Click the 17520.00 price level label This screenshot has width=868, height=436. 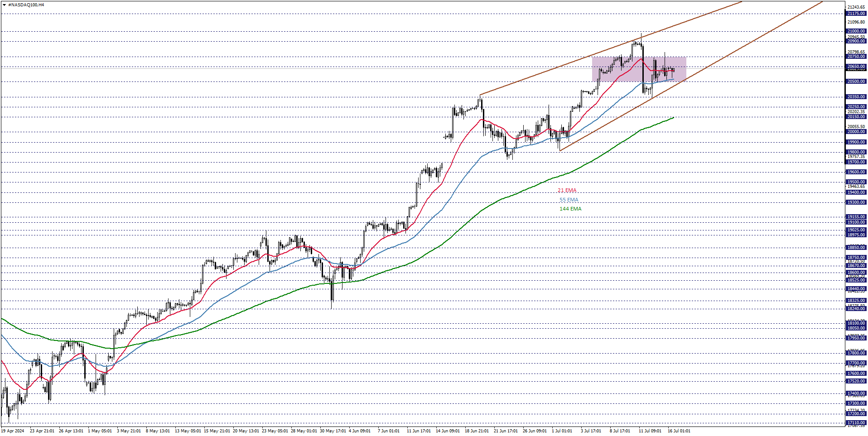click(x=856, y=381)
